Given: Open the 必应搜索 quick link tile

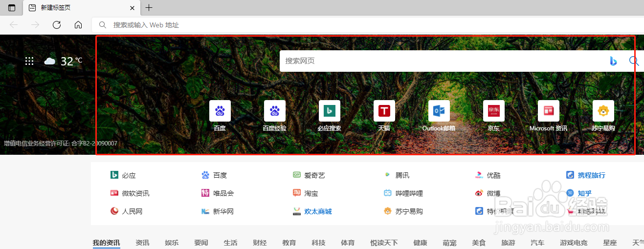Looking at the screenshot, I should 330,116.
